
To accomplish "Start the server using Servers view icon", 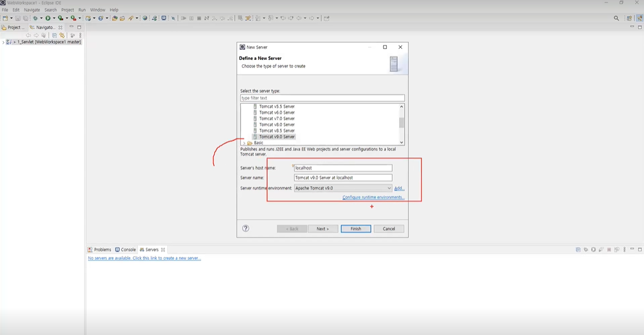I will [x=594, y=249].
